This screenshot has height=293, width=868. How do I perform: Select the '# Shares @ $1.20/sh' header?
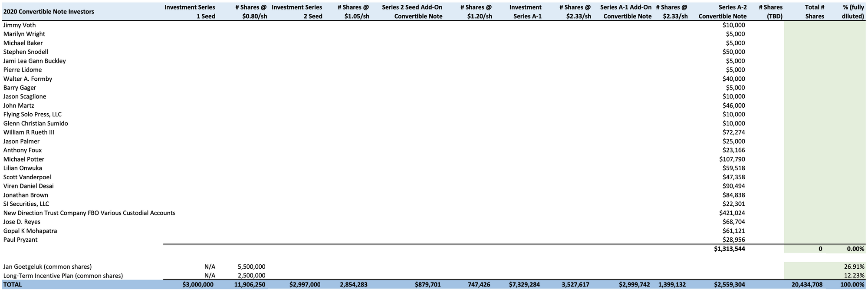[476, 12]
